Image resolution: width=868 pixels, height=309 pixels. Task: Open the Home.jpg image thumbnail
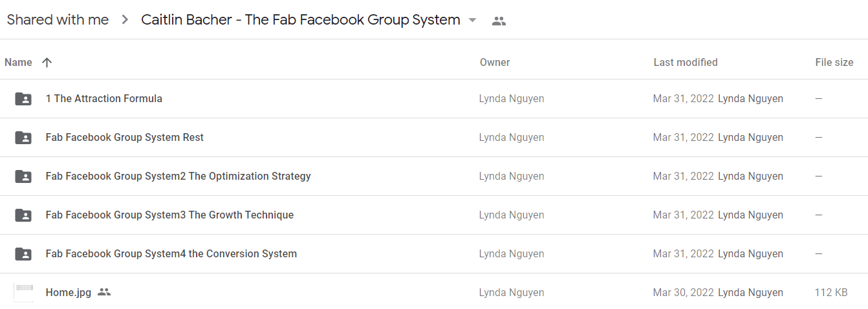[x=23, y=292]
